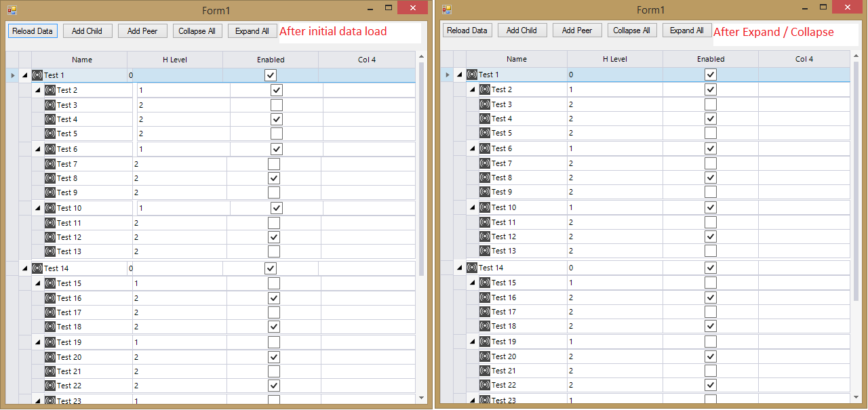Check Enabled for Test 15 in left window

click(274, 283)
